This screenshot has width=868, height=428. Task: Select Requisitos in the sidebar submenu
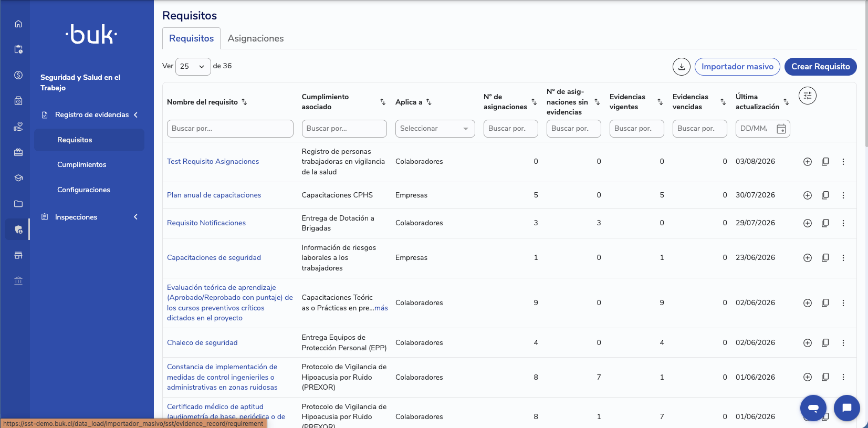pos(89,140)
